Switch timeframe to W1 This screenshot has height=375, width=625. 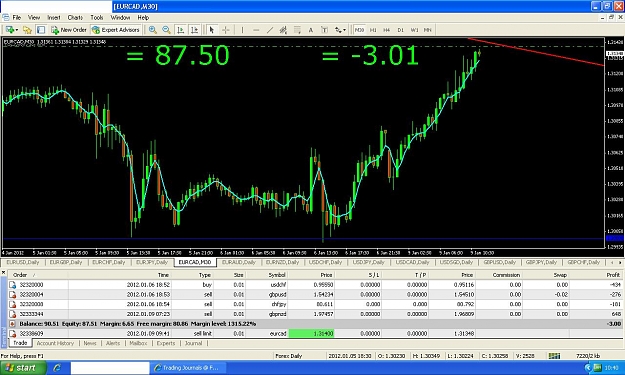pos(415,30)
